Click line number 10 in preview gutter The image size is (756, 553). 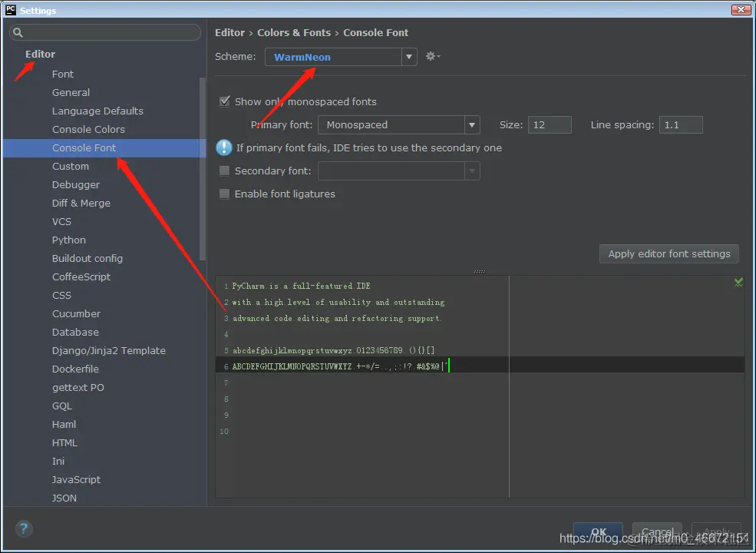(224, 432)
